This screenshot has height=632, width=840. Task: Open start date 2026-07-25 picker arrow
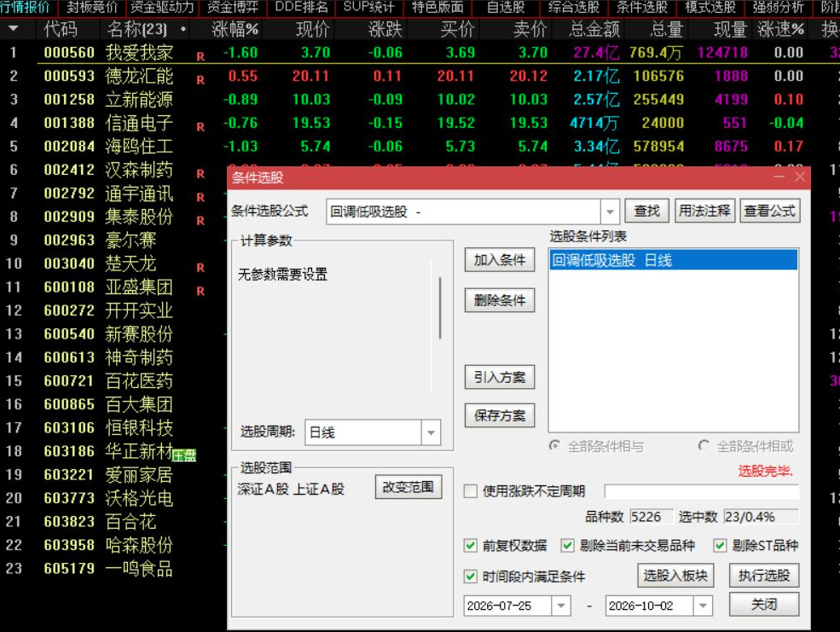tap(561, 606)
